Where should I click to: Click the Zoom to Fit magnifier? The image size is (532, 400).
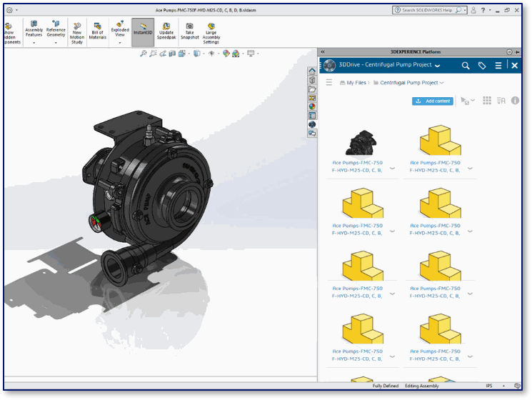(144, 54)
